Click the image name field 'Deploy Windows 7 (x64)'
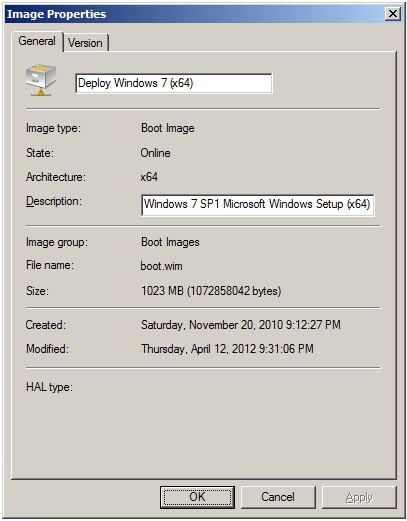This screenshot has width=407, height=521. click(174, 83)
